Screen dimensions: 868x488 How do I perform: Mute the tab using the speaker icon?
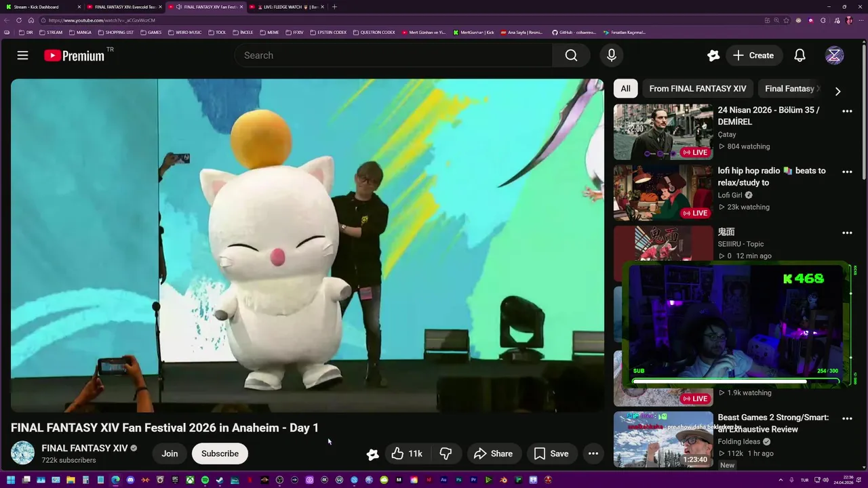pos(178,7)
